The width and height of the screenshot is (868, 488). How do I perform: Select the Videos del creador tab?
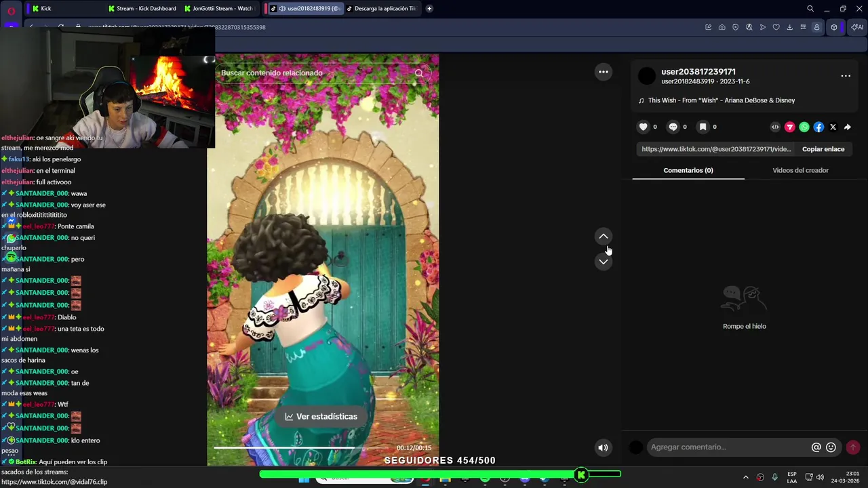pyautogui.click(x=800, y=170)
